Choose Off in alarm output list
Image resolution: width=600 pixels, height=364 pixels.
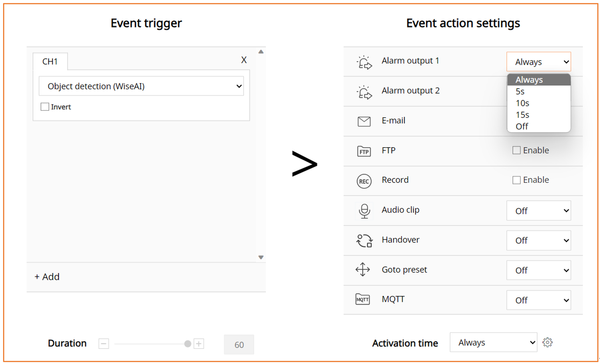point(522,127)
